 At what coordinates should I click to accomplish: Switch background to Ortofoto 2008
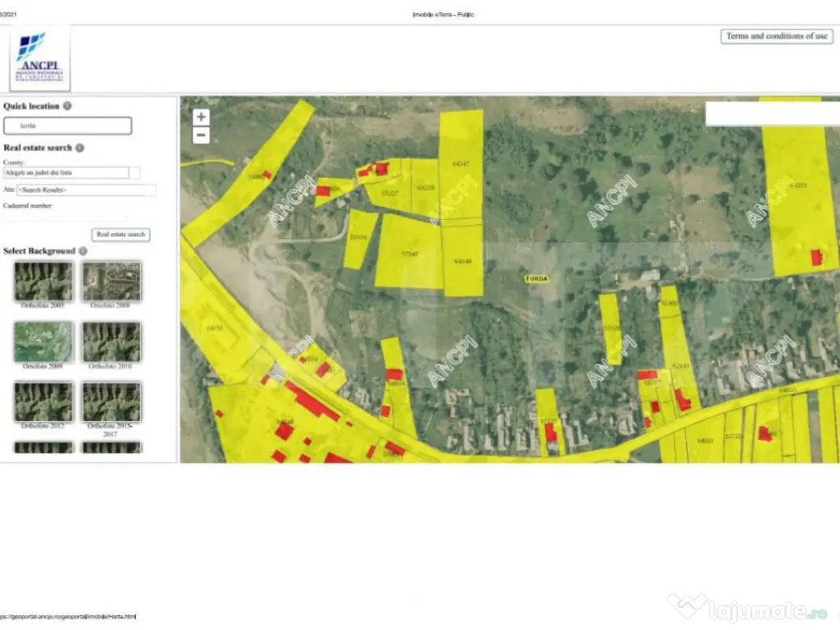click(x=111, y=281)
